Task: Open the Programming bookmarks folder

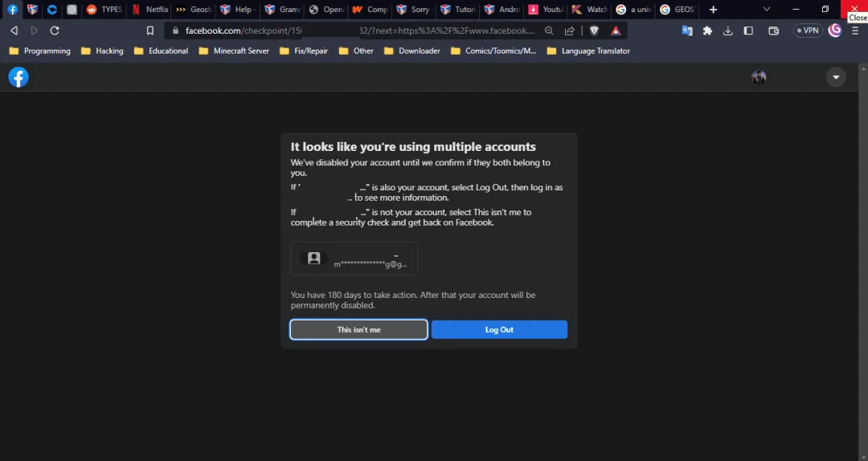Action: [40, 51]
